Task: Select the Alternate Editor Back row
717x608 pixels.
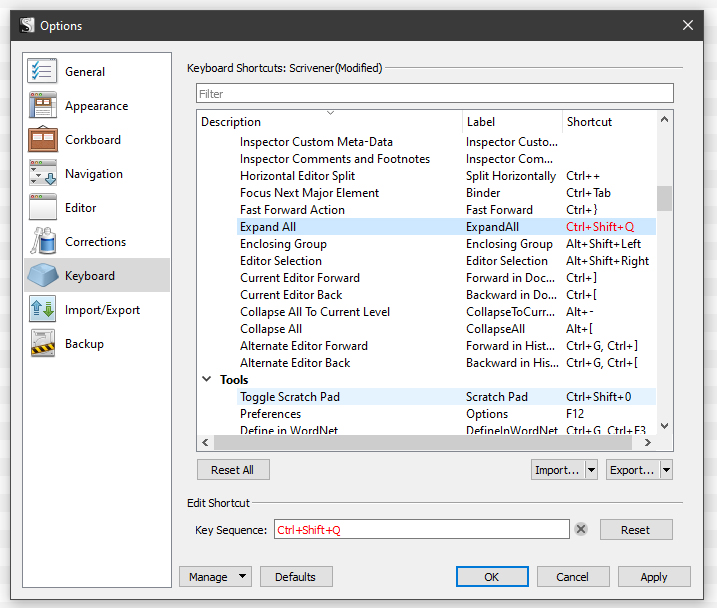Action: (x=446, y=363)
